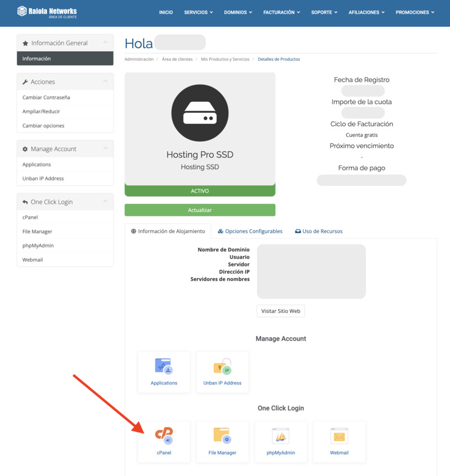Select Información in the sidebar
450x476 pixels.
pos(65,58)
